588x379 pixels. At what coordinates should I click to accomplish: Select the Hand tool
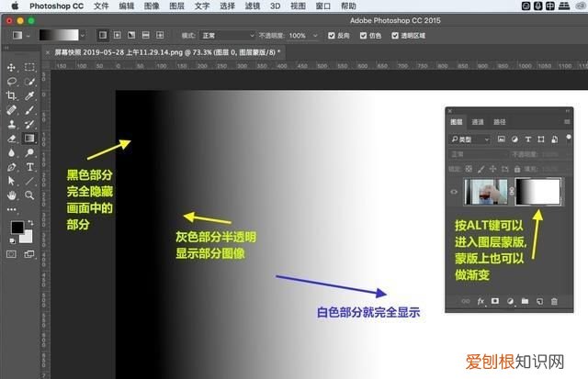11,195
